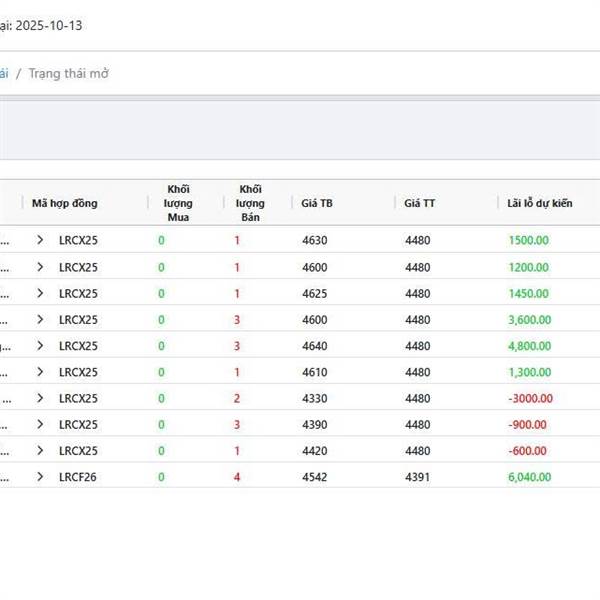Expand the LRCF26 contract row

[x=40, y=477]
